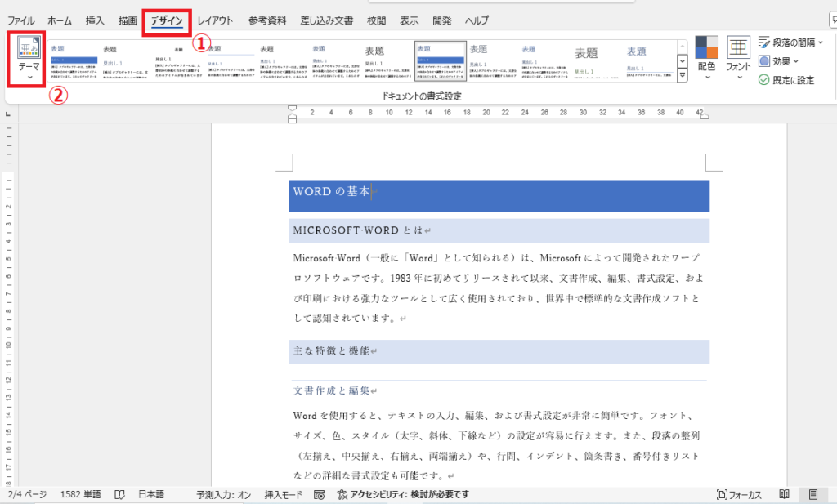
Task: Click the 文書作成と編集 subheading
Action: point(331,391)
